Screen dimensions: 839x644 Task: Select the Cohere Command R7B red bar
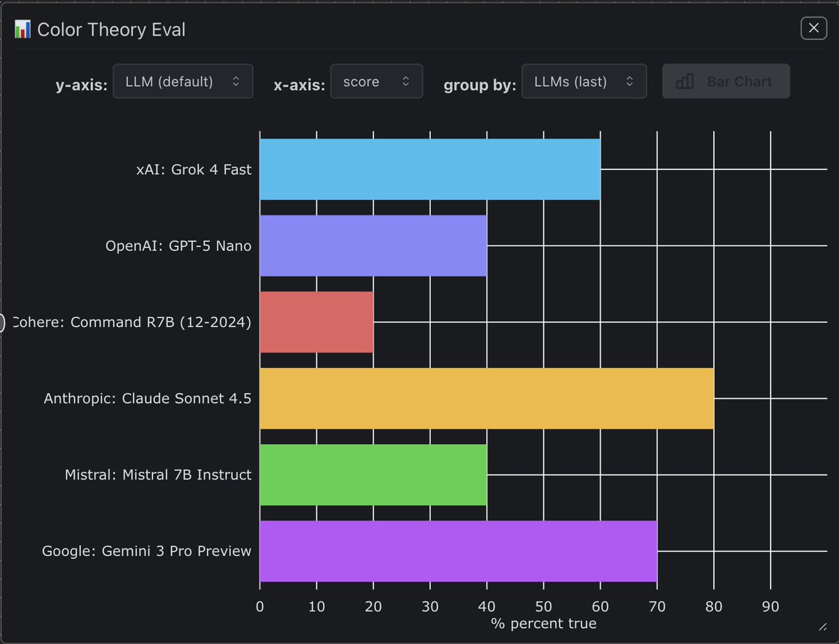(317, 322)
